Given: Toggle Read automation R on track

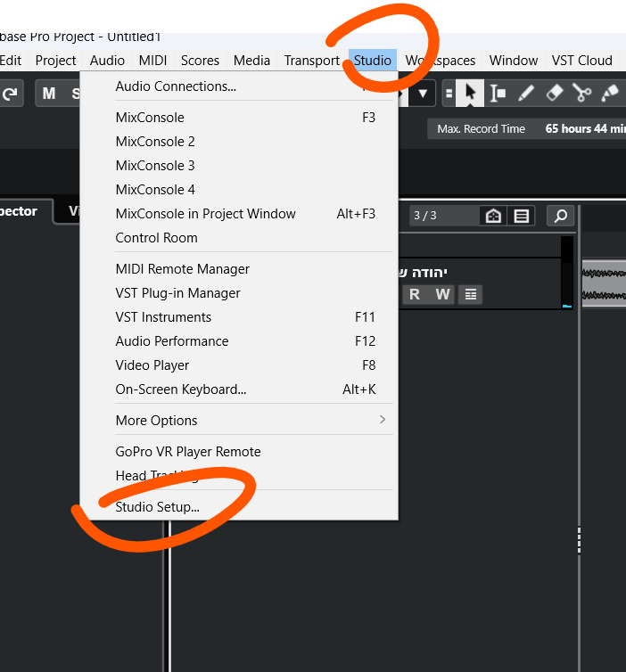Looking at the screenshot, I should coord(414,294).
